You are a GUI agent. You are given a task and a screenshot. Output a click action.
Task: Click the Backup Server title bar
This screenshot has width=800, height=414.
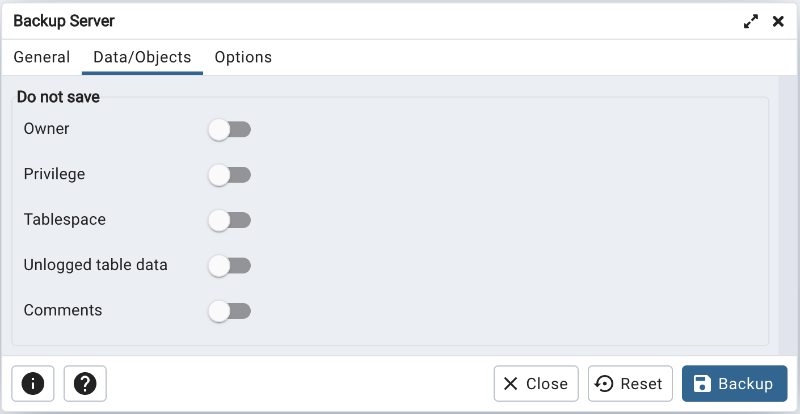coord(350,21)
